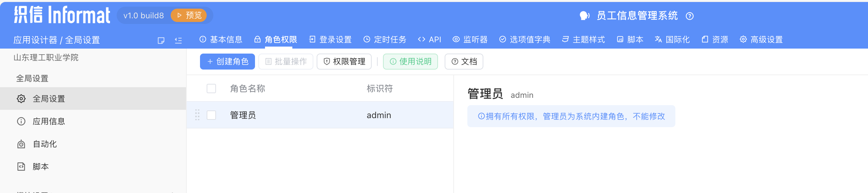Open the 使用说明 guide
This screenshot has width=868, height=193.
coord(410,62)
